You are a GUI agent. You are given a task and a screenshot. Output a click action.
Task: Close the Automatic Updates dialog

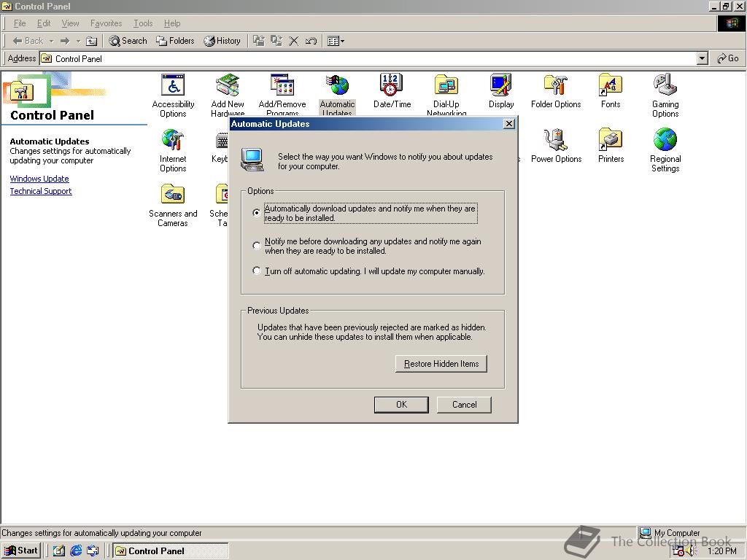tap(508, 124)
